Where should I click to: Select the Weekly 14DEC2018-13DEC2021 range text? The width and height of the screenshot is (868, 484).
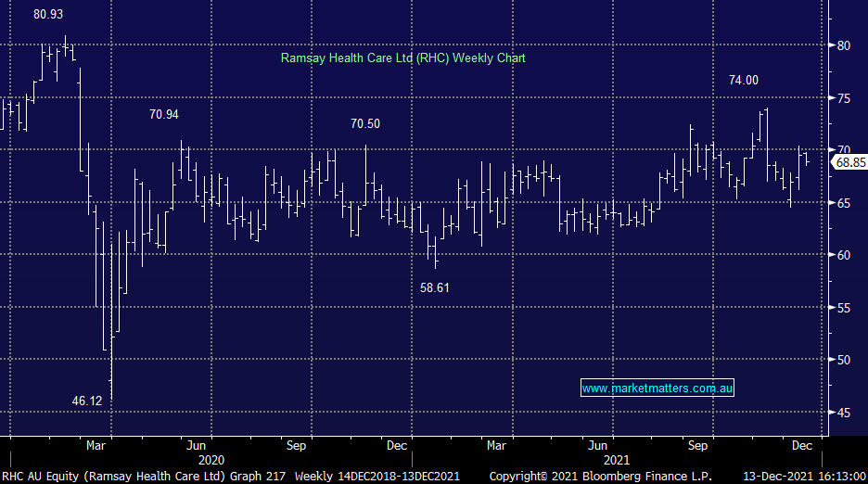coord(379,476)
